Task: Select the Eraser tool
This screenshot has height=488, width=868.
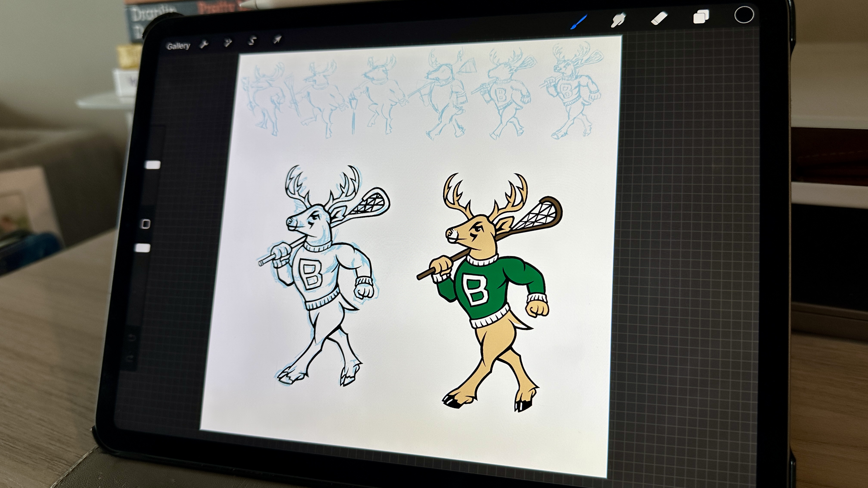Action: 659,18
